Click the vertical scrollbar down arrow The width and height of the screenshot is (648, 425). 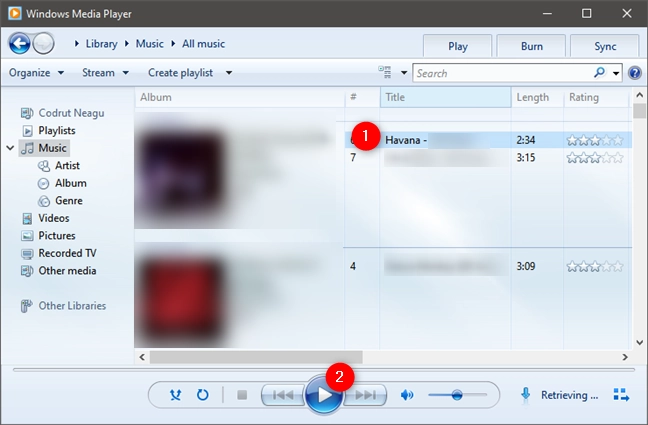(639, 342)
